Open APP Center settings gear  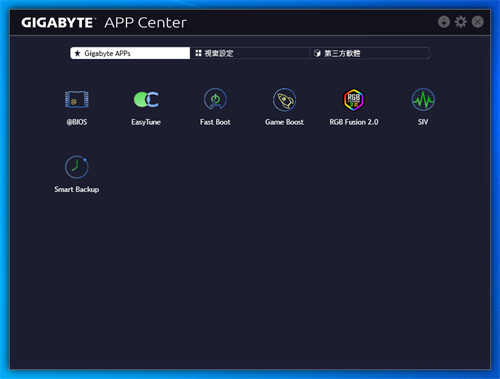pos(461,22)
